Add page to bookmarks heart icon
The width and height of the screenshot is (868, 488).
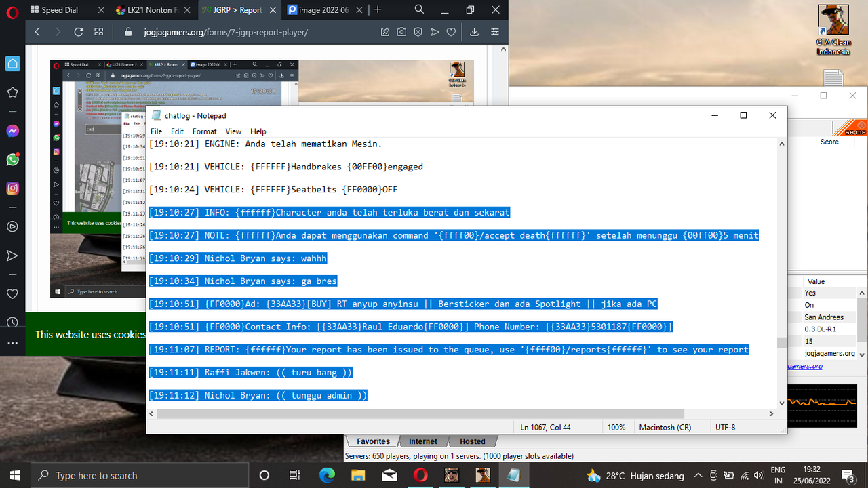click(x=451, y=32)
